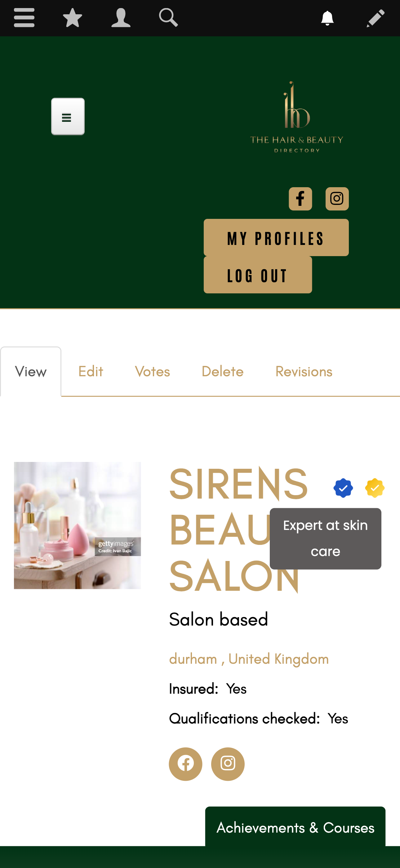This screenshot has width=400, height=868.
Task: Open the Delete tab
Action: [x=223, y=371]
